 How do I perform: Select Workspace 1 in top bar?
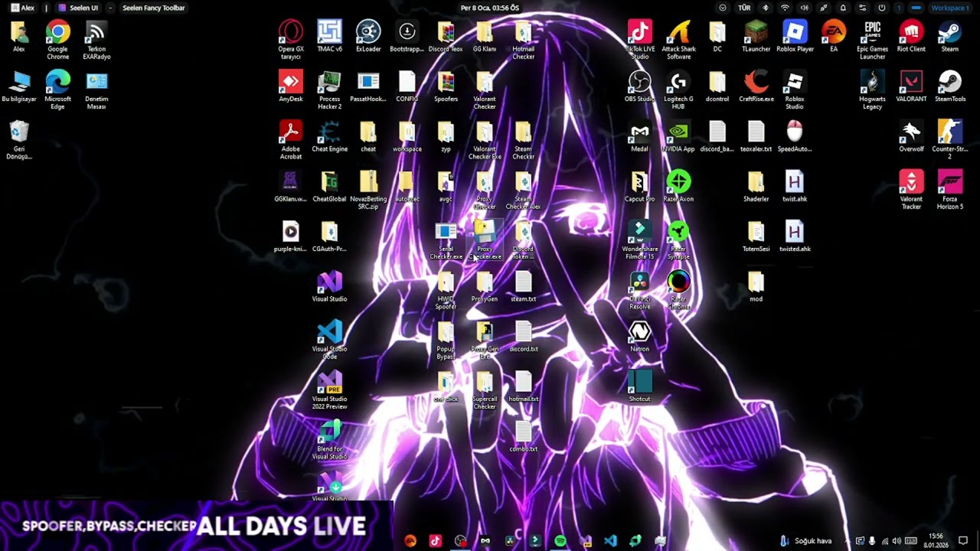[950, 8]
